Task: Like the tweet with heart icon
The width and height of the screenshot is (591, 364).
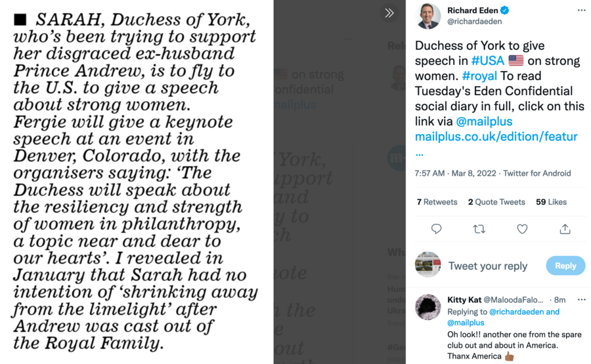Action: tap(522, 229)
